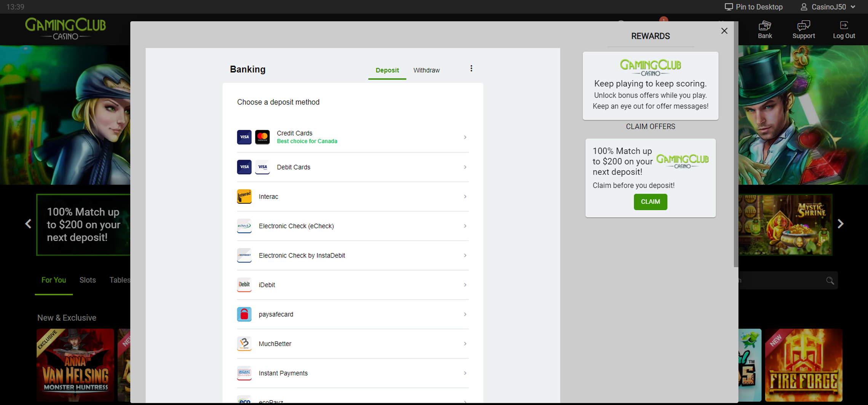
Task: Click white Visa Debit logo
Action: point(262,167)
